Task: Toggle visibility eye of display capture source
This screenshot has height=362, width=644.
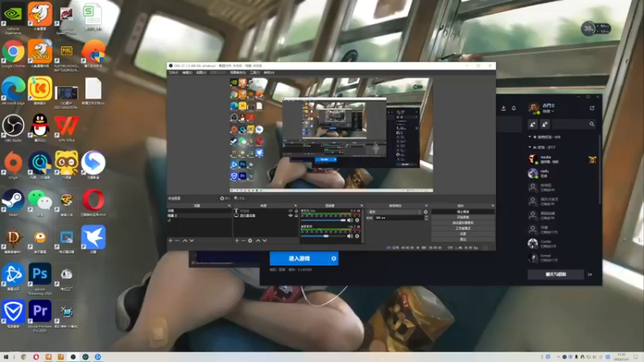Action: 291,216
